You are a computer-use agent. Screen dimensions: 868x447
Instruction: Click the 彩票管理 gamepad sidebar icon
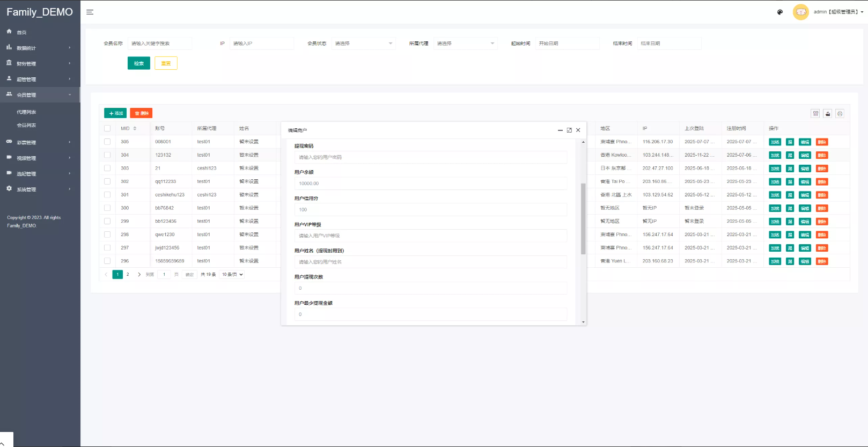pyautogui.click(x=9, y=142)
